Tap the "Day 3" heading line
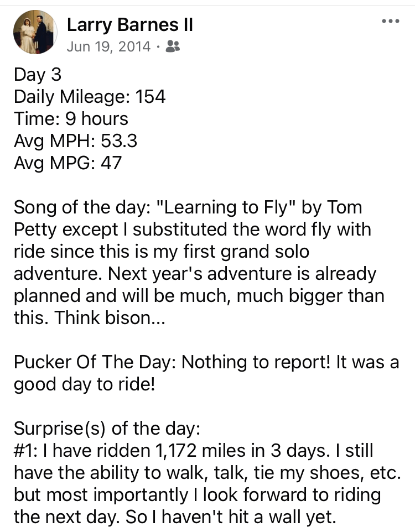The width and height of the screenshot is (415, 532). click(x=38, y=75)
